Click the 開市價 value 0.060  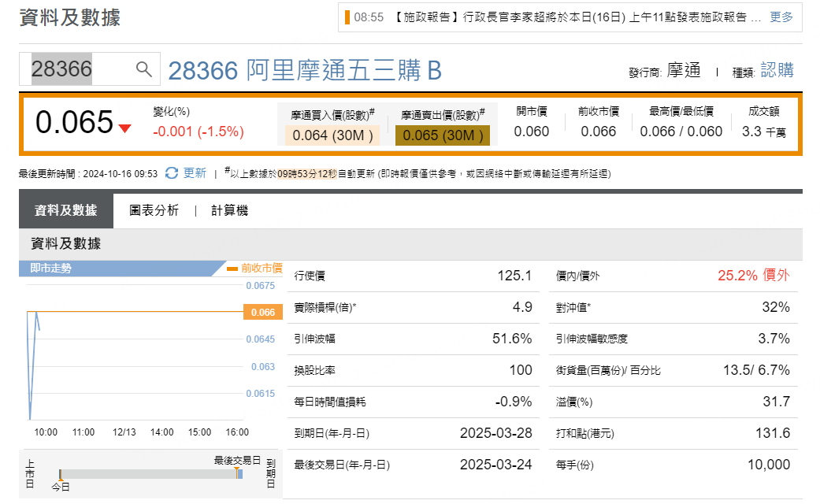point(532,132)
